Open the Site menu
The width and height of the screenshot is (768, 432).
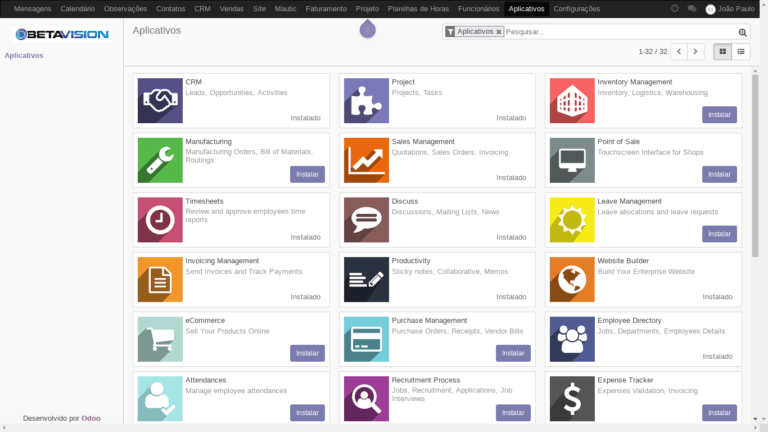point(259,9)
